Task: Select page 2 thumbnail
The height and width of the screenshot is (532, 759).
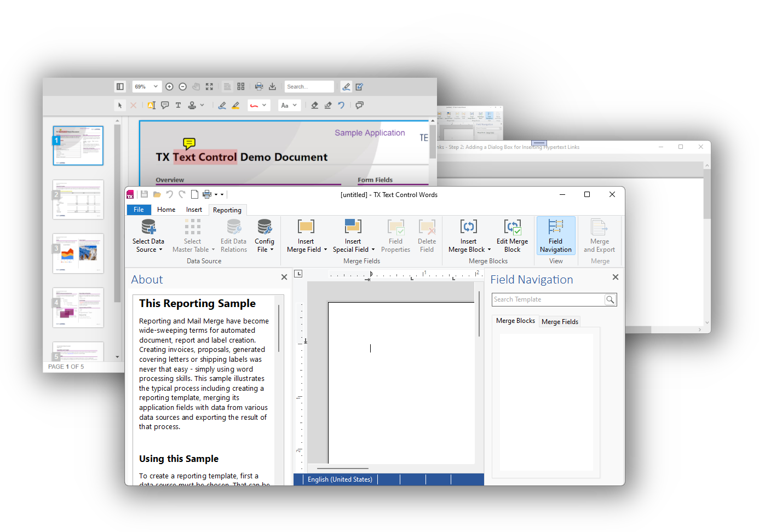Action: (78, 199)
